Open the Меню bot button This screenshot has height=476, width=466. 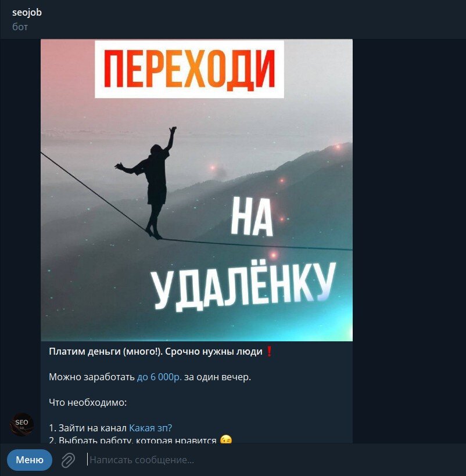click(30, 460)
